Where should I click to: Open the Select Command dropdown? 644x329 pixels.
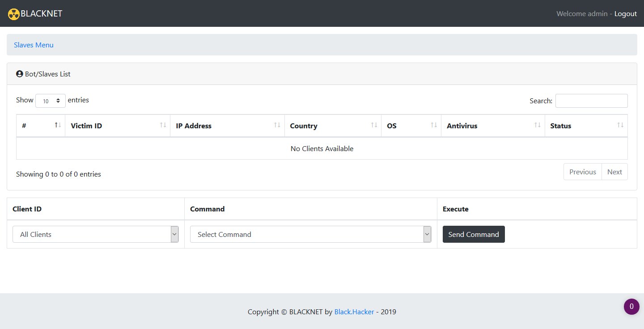coord(311,234)
